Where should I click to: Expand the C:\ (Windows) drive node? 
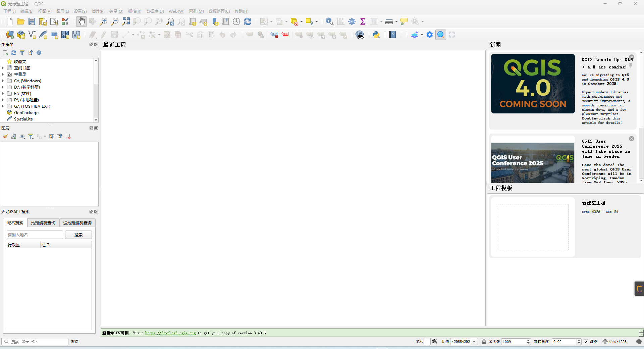[x=3, y=81]
